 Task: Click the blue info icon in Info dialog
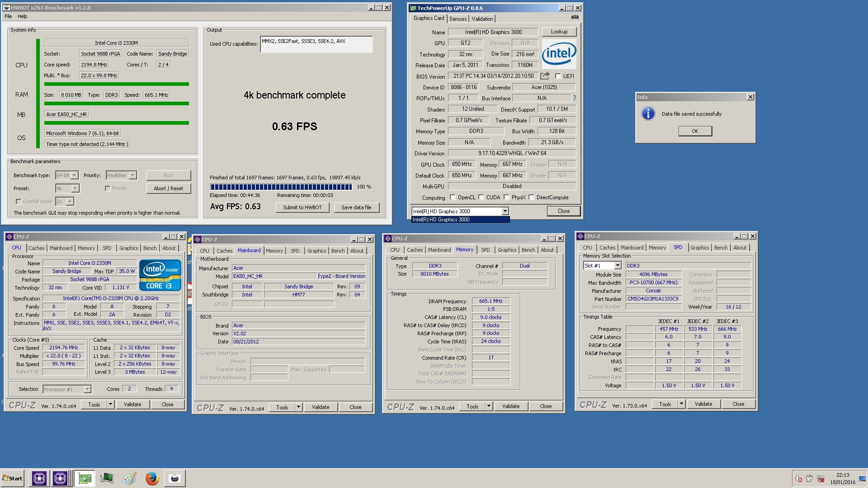(648, 113)
